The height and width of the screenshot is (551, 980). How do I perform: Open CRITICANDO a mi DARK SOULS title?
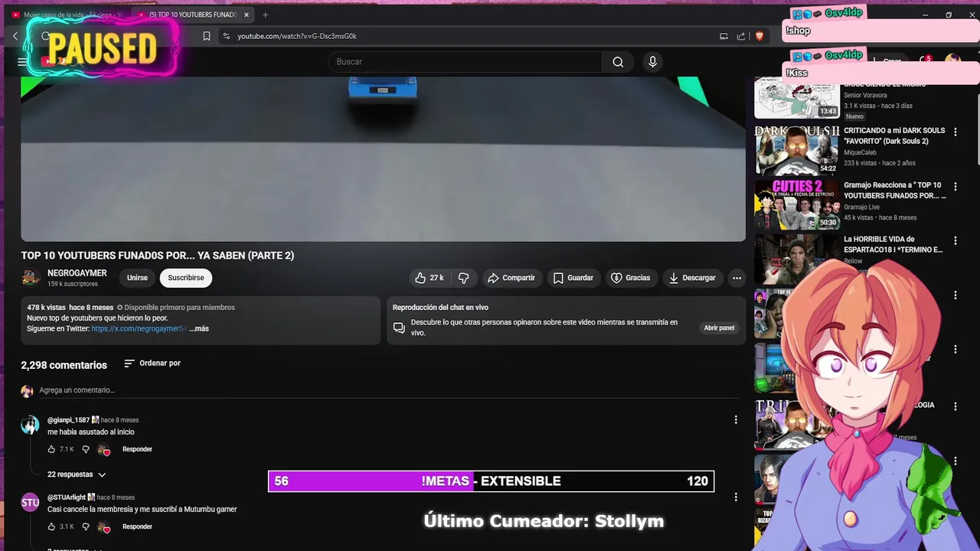coord(894,135)
